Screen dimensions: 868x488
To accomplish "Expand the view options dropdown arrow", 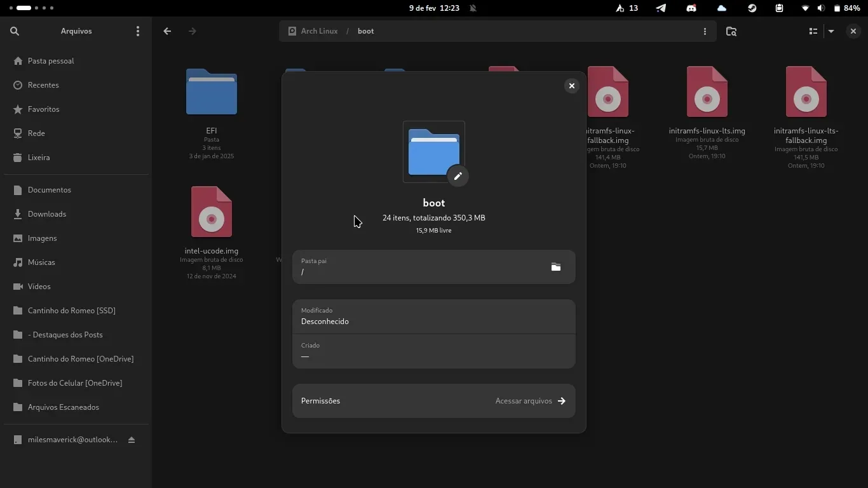I will [831, 31].
